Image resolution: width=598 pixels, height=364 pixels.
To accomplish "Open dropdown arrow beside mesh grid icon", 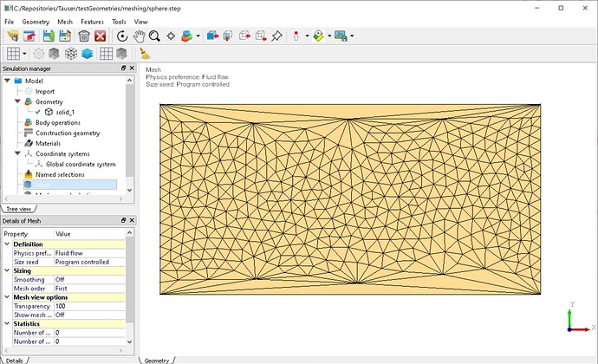I will [x=24, y=54].
